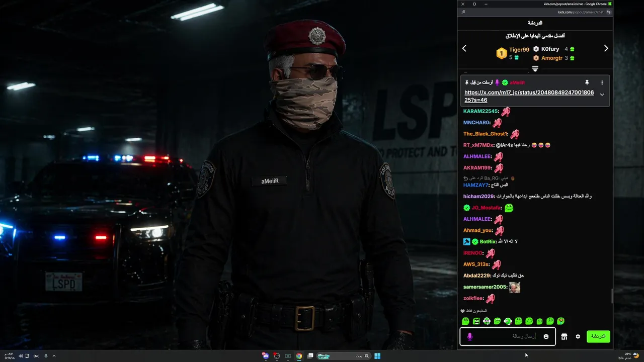
Task: Click username KARAM22545 in chat
Action: pos(480,112)
